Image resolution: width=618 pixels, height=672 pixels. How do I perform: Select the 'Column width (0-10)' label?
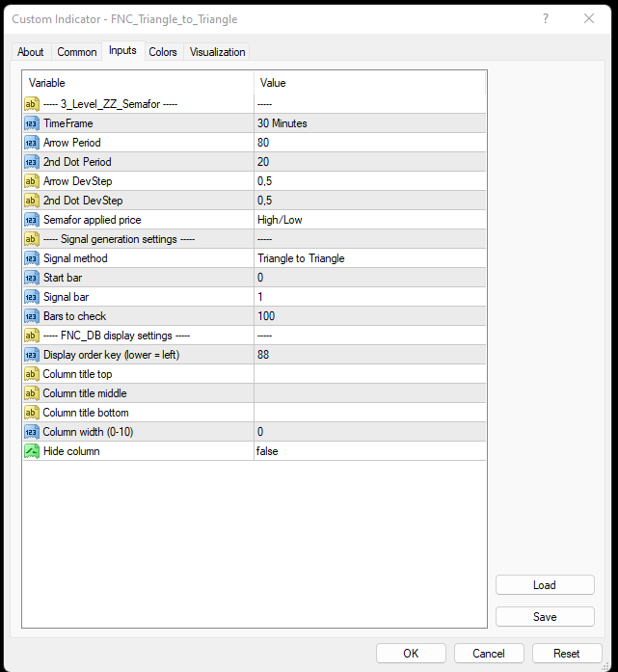(x=88, y=432)
